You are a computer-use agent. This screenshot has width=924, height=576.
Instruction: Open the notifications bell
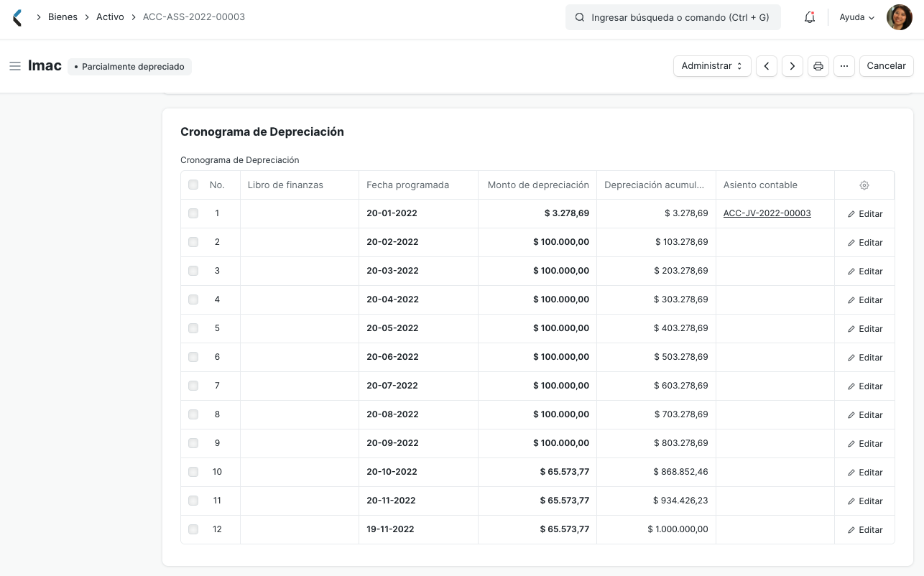pos(810,17)
